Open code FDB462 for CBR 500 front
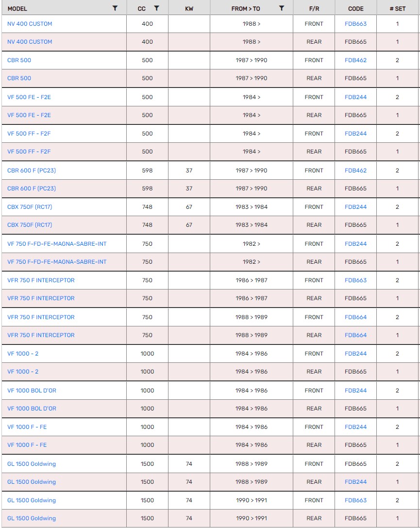The width and height of the screenshot is (420, 528). click(356, 60)
